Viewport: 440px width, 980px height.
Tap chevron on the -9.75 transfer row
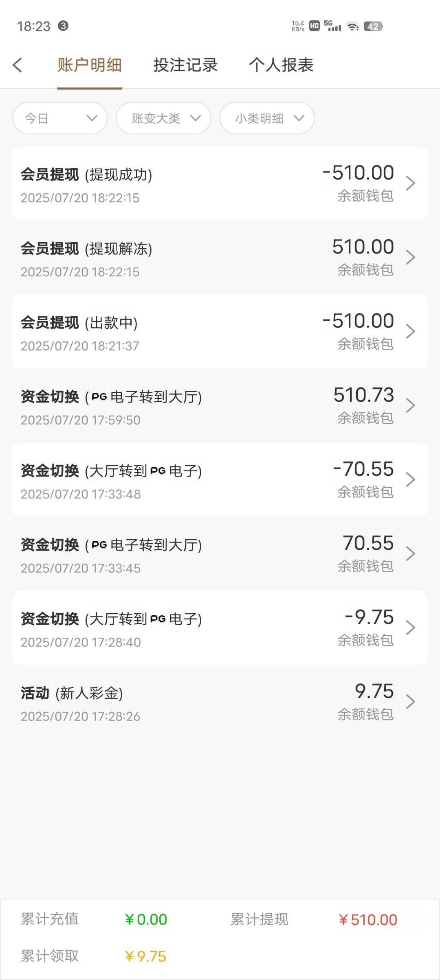(x=410, y=628)
